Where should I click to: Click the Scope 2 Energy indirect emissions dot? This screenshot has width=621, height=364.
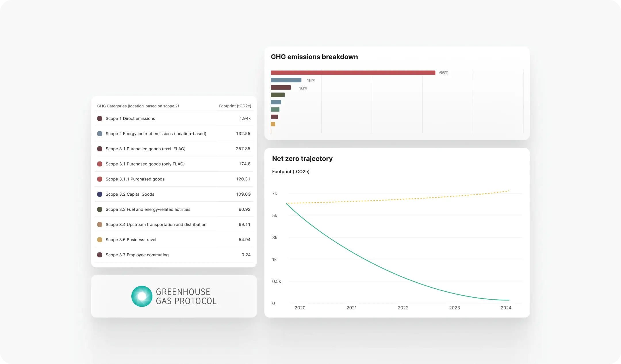(x=100, y=134)
